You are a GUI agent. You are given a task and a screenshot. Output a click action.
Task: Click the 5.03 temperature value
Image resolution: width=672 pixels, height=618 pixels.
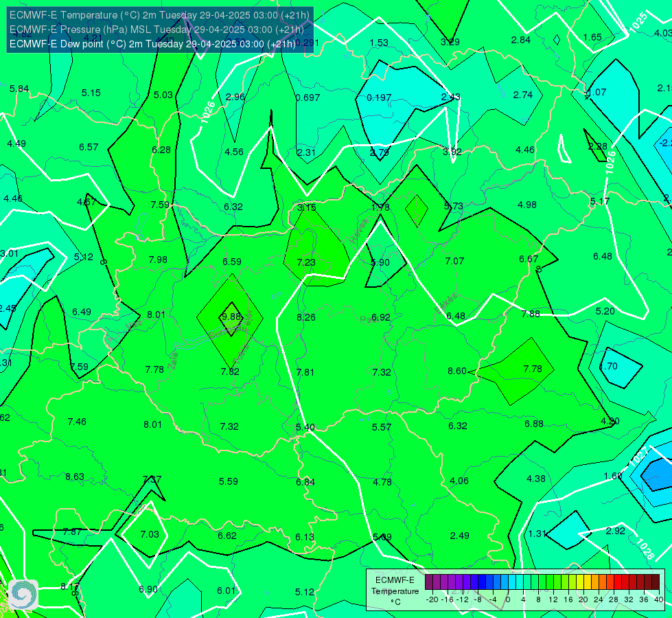163,95
